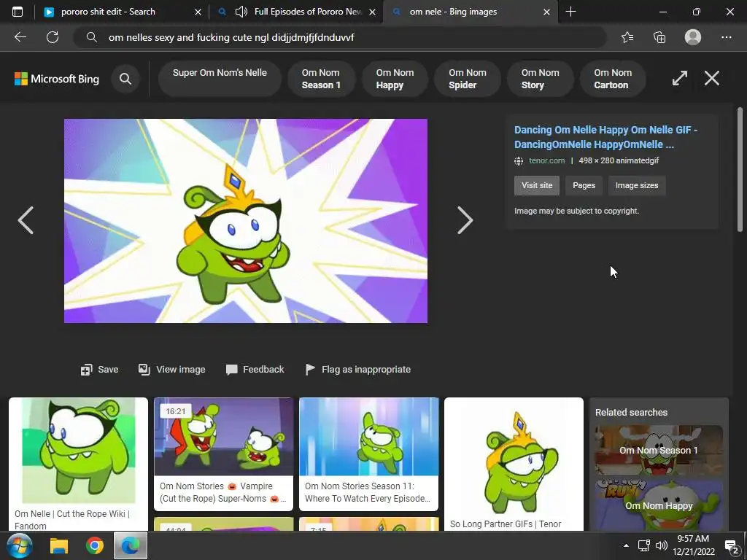Click the Microsoft Edge taskbar icon
Viewport: 747px width, 560px height.
tap(130, 545)
